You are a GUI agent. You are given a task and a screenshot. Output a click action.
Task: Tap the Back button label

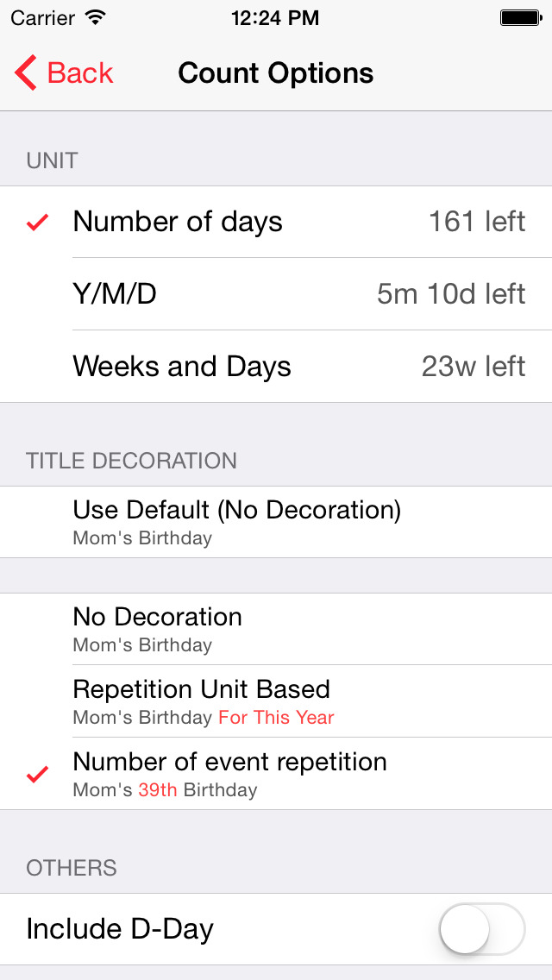click(x=80, y=73)
